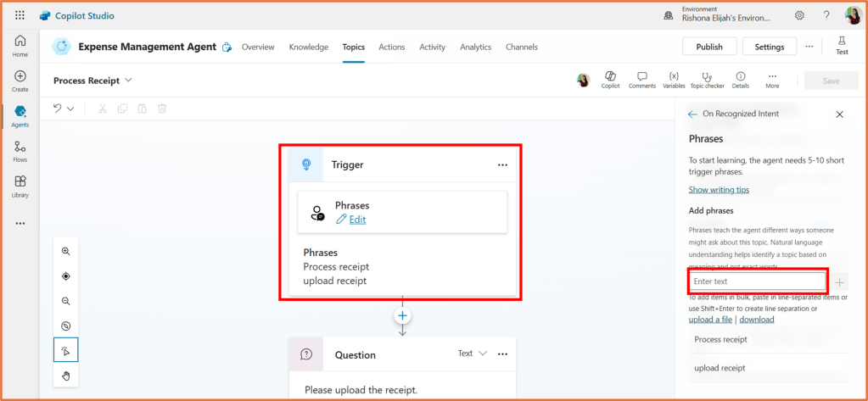Click the zoom in canvas button
Viewport: 868px width, 401px height.
point(65,252)
